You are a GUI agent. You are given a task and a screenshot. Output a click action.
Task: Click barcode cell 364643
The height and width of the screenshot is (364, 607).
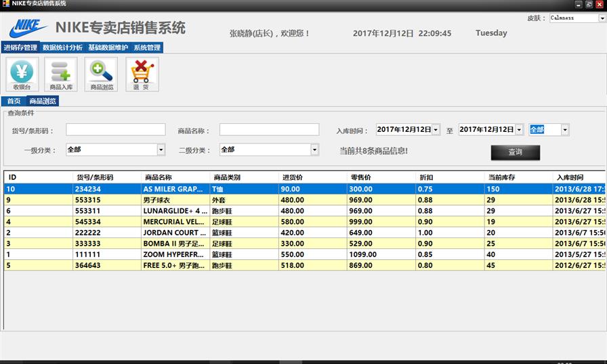point(107,265)
